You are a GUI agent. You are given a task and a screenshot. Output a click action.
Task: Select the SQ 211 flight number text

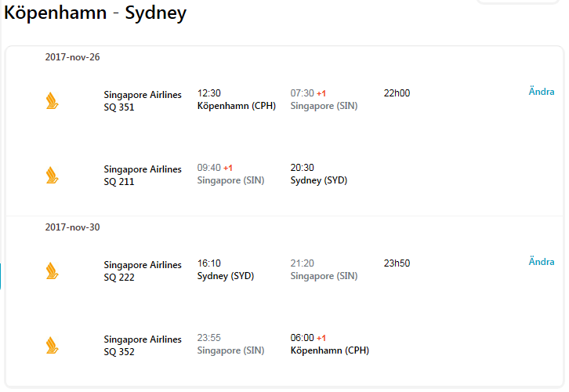[119, 182]
